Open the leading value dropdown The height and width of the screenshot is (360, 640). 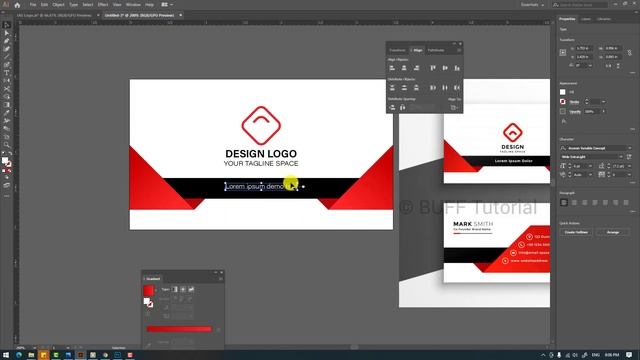(629, 166)
